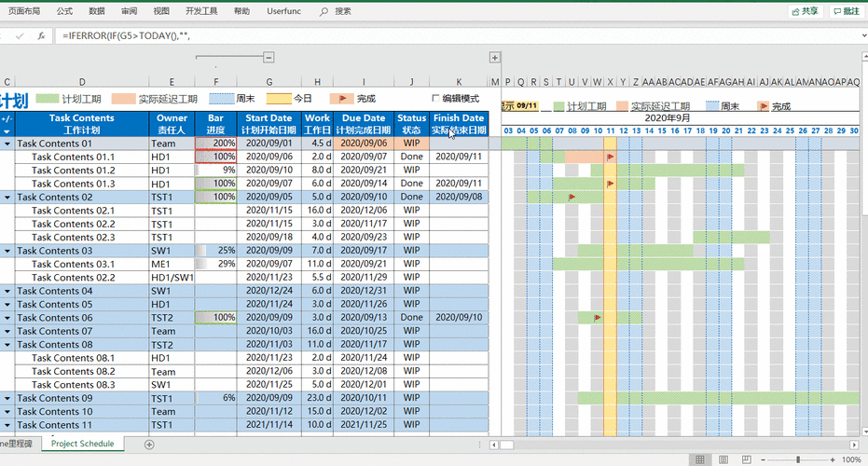Viewport: 868px width, 466px height.
Task: Click the Insert Function fx icon
Action: click(x=41, y=35)
